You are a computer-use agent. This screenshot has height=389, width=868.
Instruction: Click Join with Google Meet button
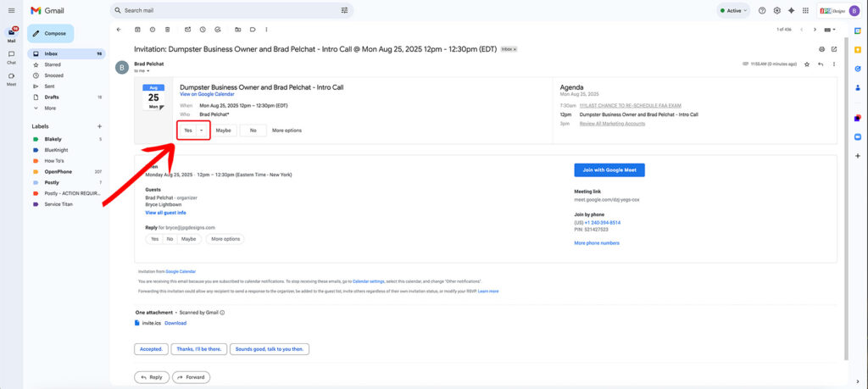point(609,169)
